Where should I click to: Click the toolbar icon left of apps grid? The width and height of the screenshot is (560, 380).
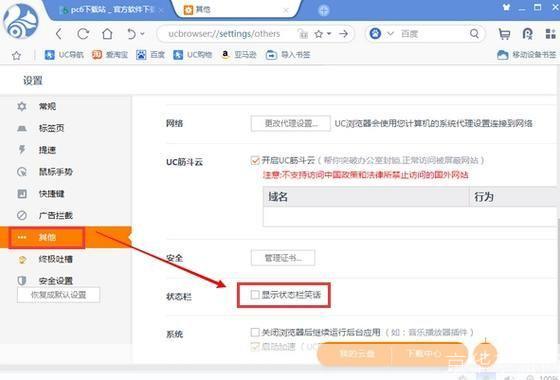[528, 34]
